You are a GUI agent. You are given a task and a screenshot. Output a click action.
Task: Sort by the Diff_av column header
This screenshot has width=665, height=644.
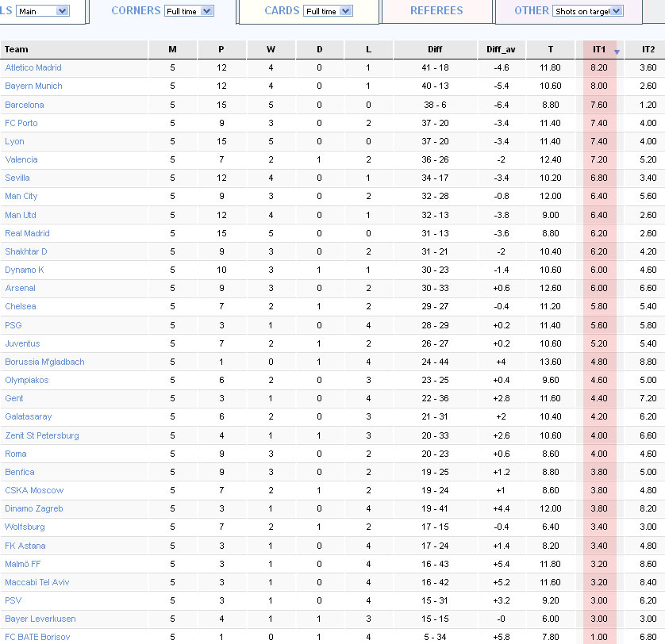click(502, 49)
